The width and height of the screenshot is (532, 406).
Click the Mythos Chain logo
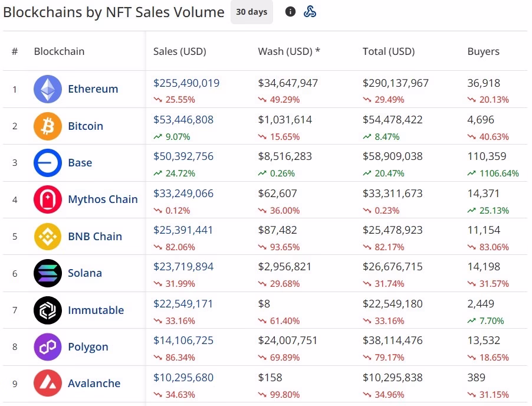point(47,199)
